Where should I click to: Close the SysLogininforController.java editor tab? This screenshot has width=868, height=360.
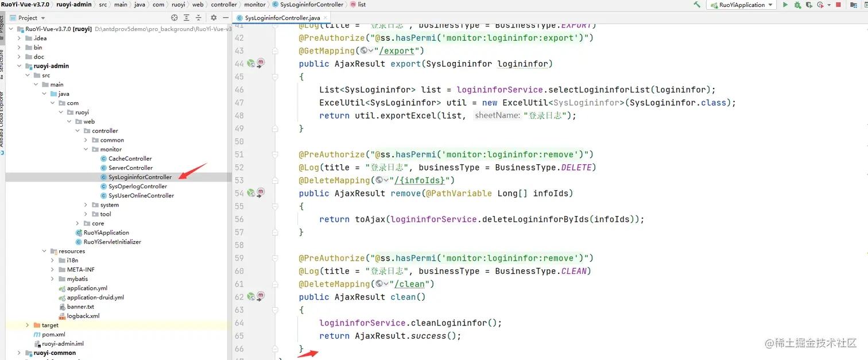point(325,18)
